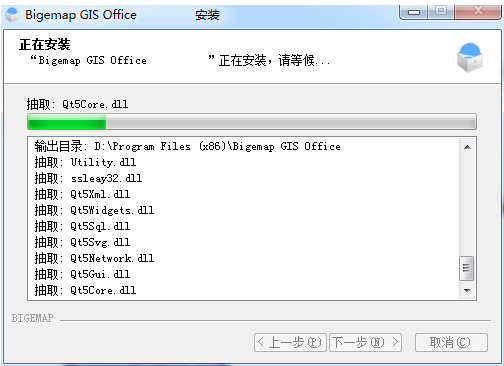Click the green installation progress bar
Image resolution: width=504 pixels, height=366 pixels.
252,122
